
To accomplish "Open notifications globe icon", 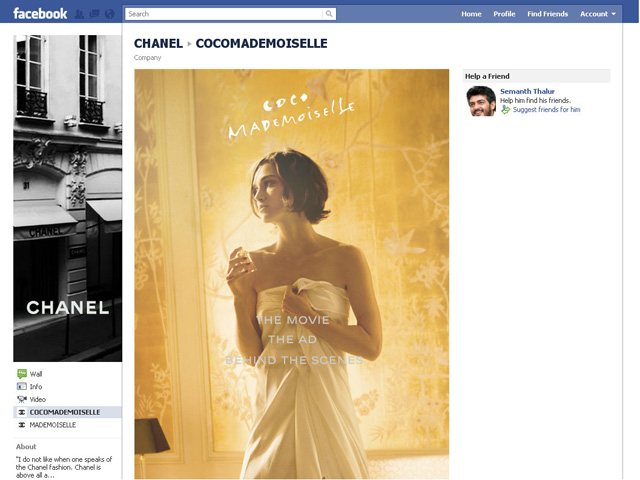I will (x=109, y=14).
